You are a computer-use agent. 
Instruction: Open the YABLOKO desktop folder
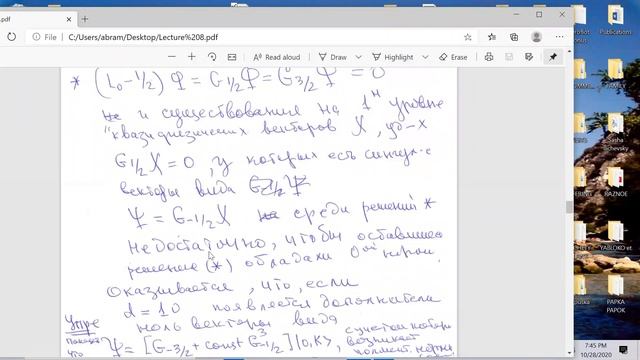616,237
